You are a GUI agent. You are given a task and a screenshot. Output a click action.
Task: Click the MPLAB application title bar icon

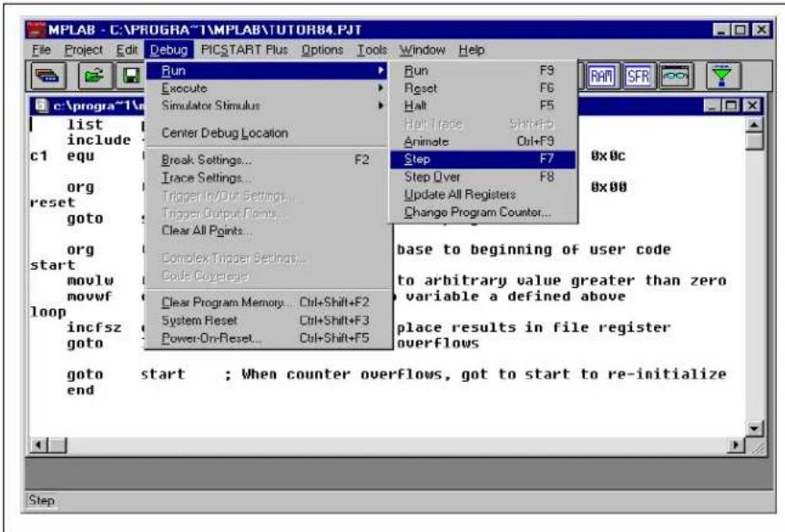pyautogui.click(x=36, y=29)
